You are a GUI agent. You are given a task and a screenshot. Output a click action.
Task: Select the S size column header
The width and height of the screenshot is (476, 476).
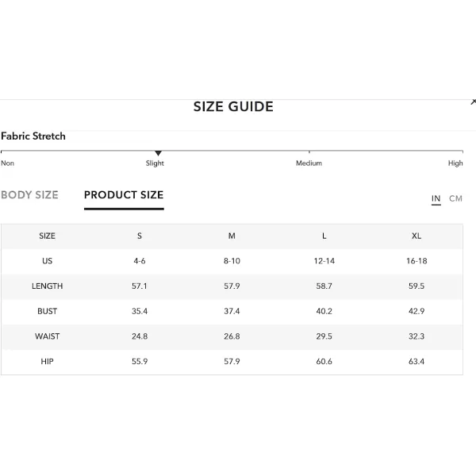(x=140, y=236)
